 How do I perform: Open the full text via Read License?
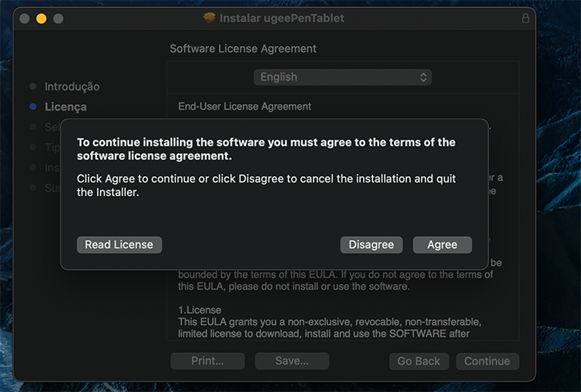119,244
